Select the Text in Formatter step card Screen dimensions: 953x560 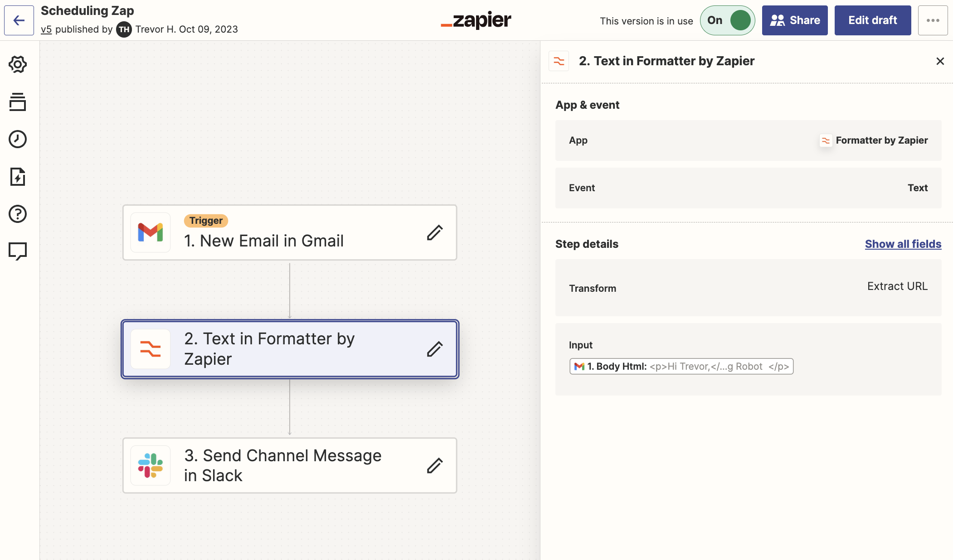[290, 349]
